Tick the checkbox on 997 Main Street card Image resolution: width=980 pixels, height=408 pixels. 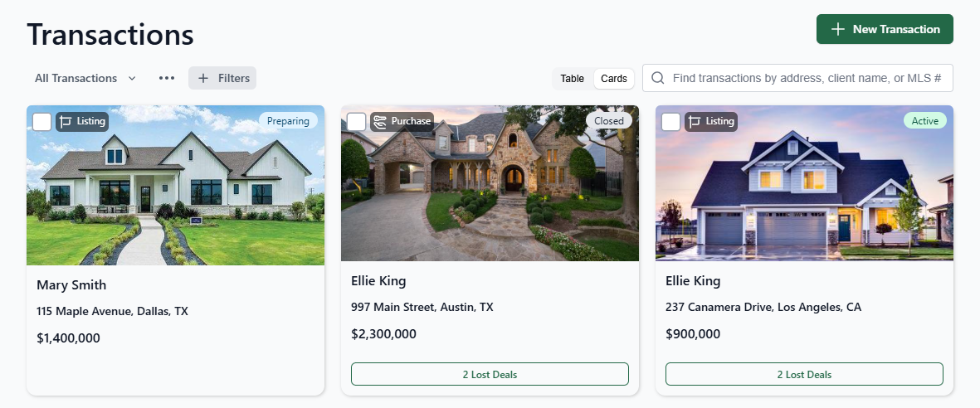point(356,121)
